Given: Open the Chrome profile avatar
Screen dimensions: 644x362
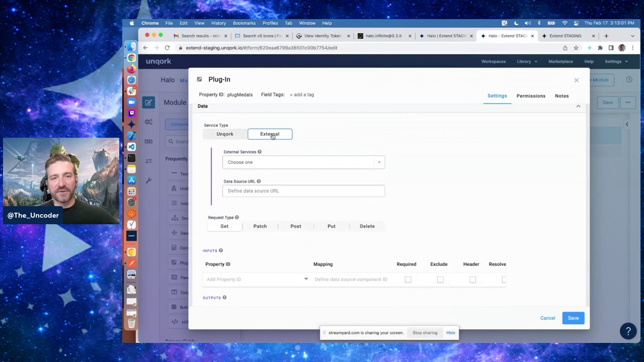Looking at the screenshot, I should 622,48.
